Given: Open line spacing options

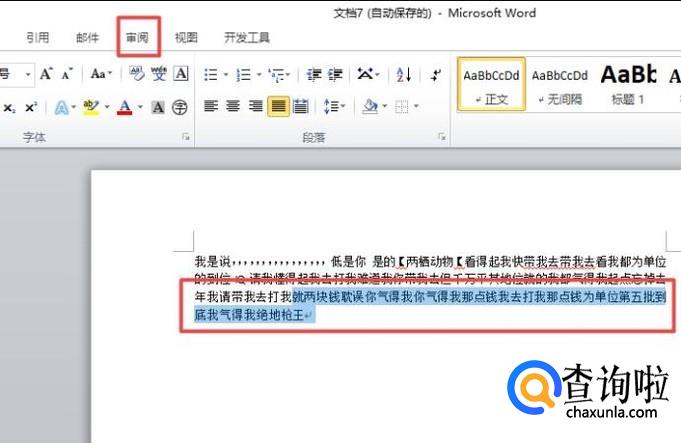Looking at the screenshot, I should click(x=334, y=106).
